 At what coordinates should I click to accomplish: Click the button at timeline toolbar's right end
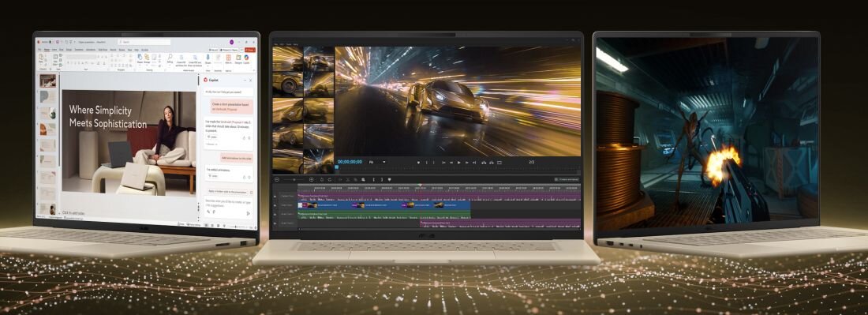point(567,179)
